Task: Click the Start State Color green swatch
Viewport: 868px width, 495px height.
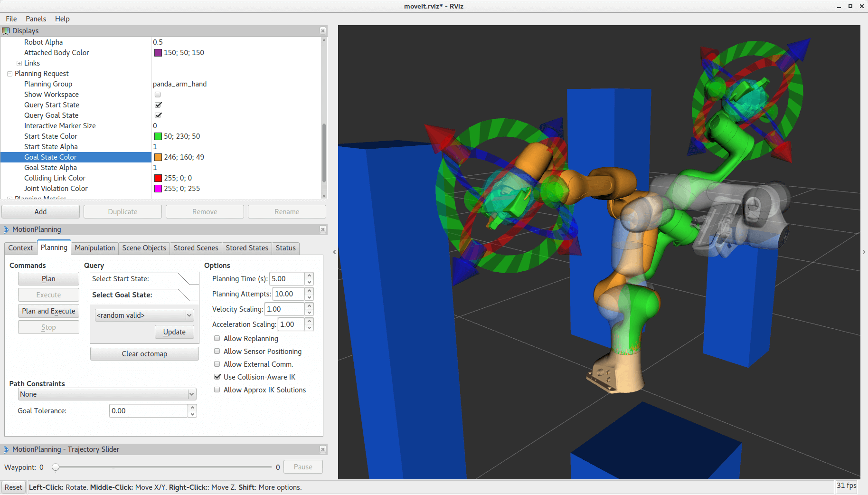Action: click(x=158, y=136)
